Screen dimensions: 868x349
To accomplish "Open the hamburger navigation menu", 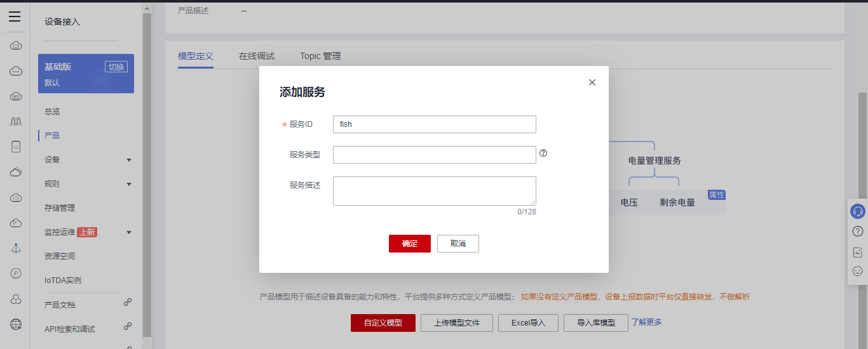I will 15,16.
